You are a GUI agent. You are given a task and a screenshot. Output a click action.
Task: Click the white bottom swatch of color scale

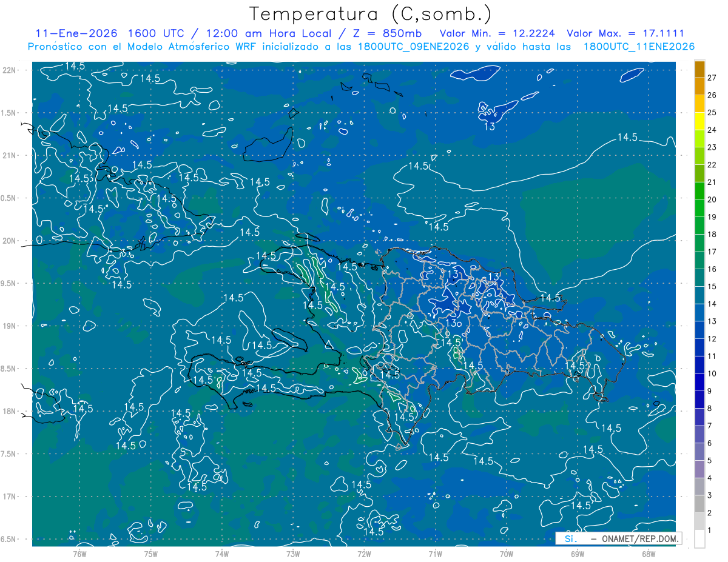[699, 539]
